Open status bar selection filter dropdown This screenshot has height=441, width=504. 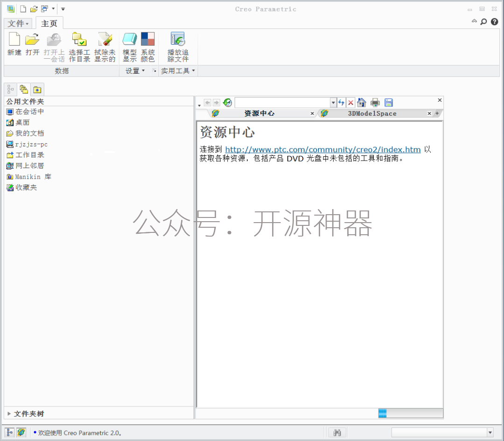point(490,433)
